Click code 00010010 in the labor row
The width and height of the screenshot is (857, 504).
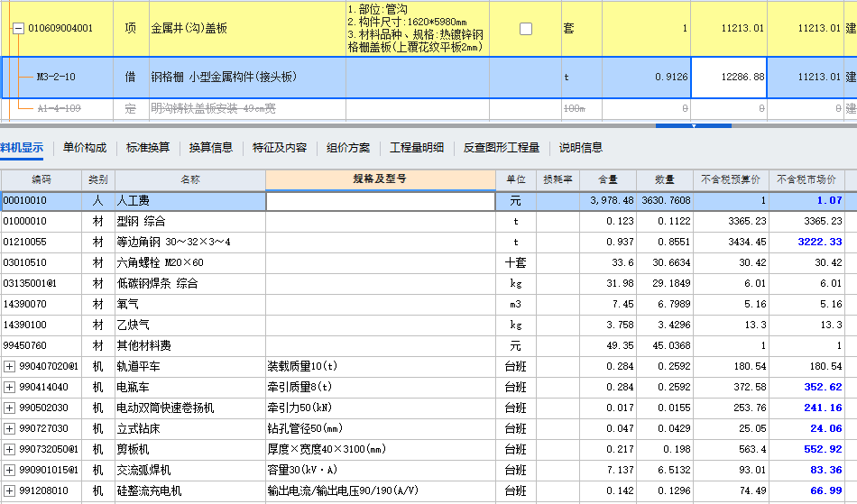pyautogui.click(x=25, y=200)
